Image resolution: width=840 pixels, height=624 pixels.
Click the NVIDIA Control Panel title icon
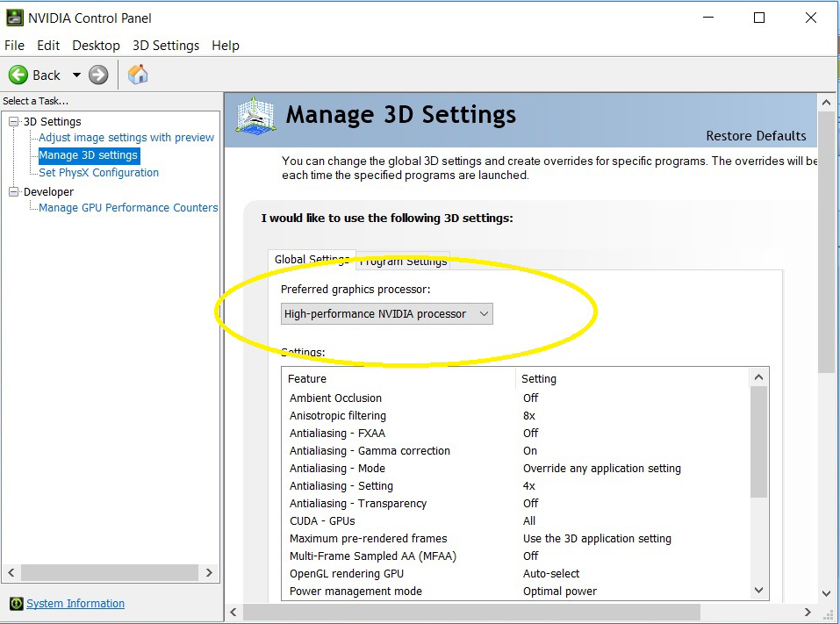point(14,18)
